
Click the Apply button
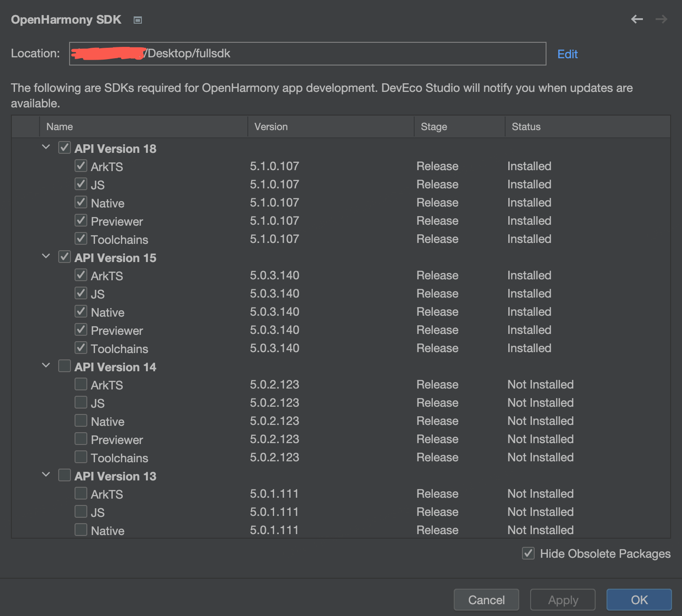click(x=563, y=600)
